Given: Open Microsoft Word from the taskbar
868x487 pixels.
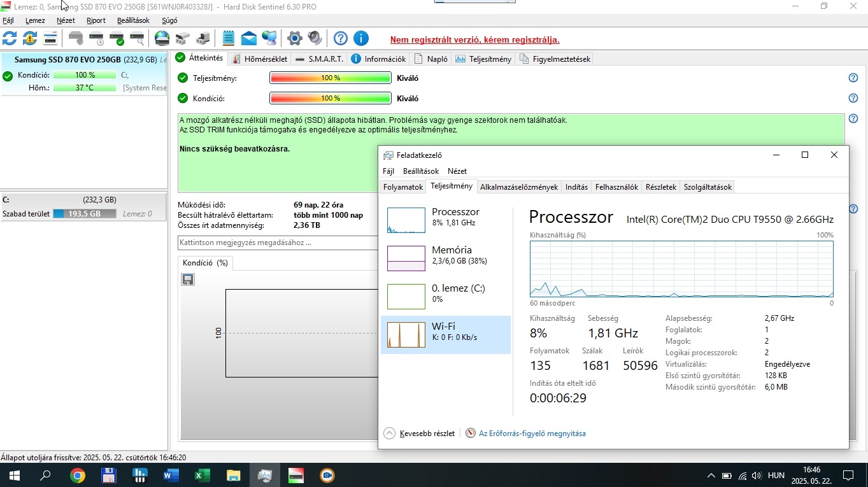Looking at the screenshot, I should point(171,476).
